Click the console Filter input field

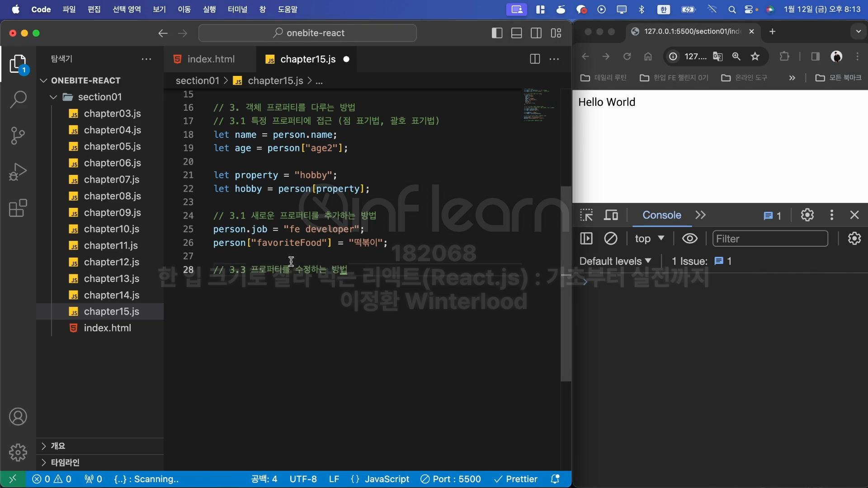(770, 239)
